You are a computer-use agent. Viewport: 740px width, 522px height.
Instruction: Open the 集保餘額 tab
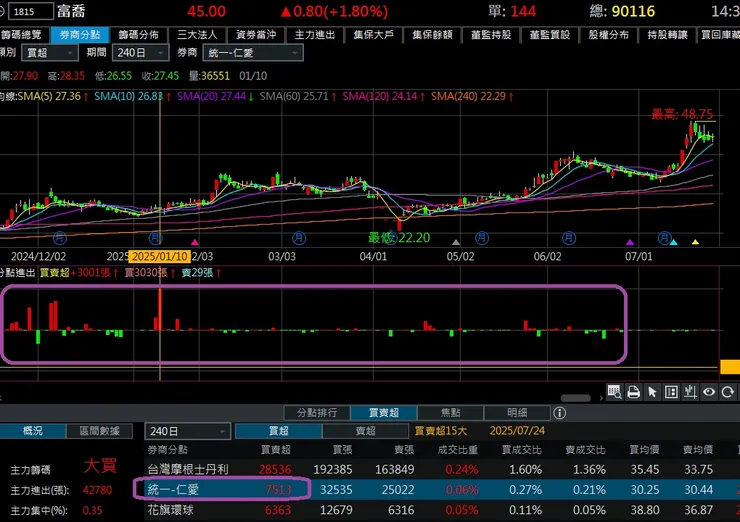432,34
